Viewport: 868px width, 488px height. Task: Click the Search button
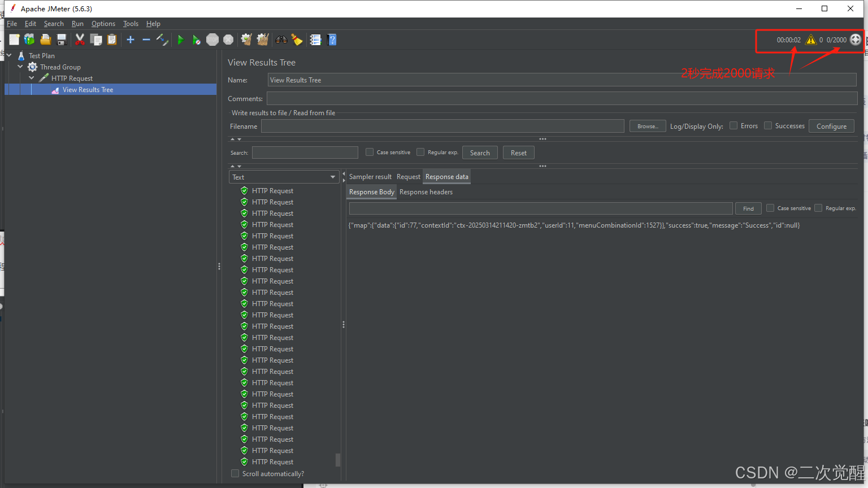(x=480, y=152)
